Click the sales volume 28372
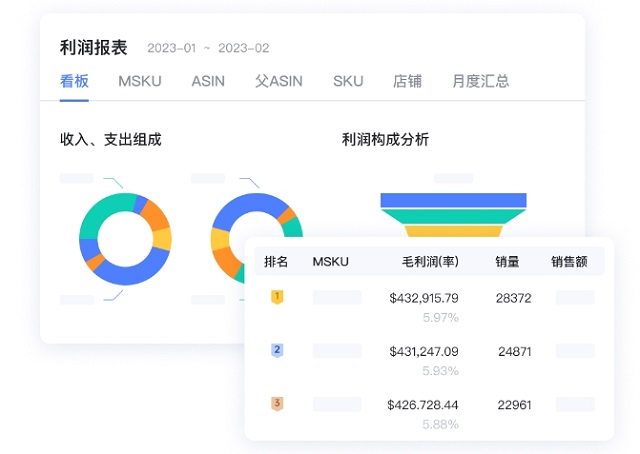This screenshot has width=640, height=454. click(513, 298)
